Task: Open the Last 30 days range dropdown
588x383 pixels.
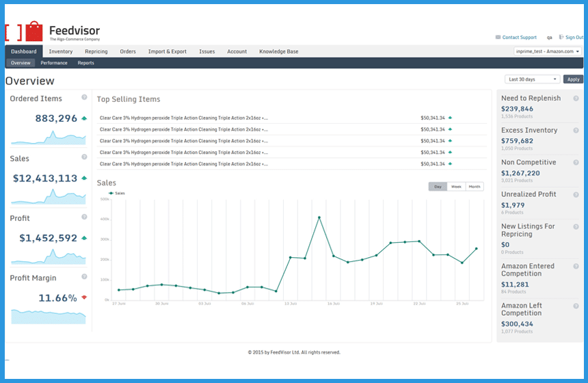Action: [532, 79]
